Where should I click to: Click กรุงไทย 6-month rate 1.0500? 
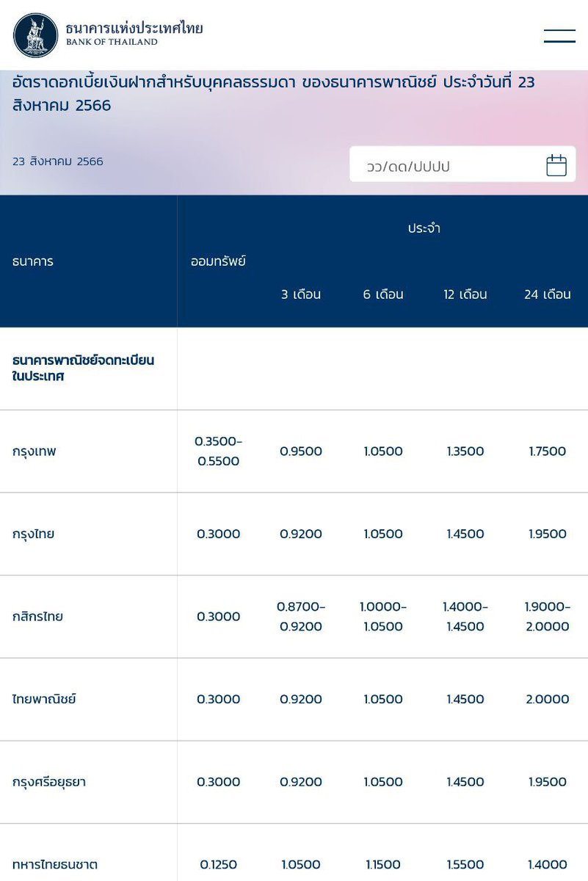point(383,534)
